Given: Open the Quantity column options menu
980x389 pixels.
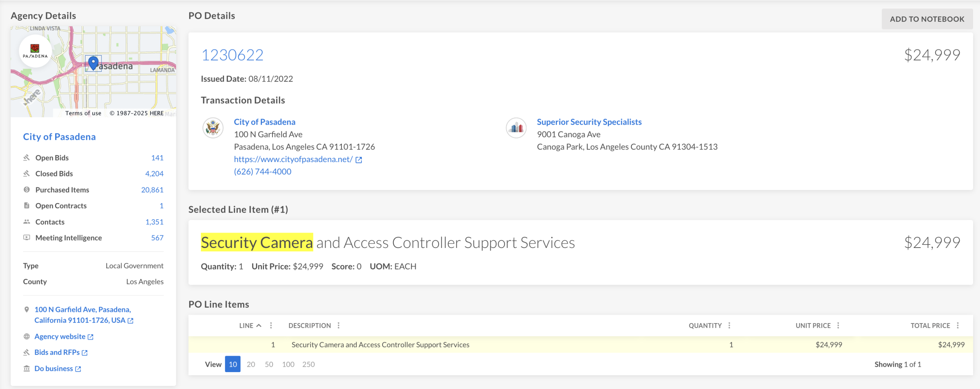Looking at the screenshot, I should point(729,325).
